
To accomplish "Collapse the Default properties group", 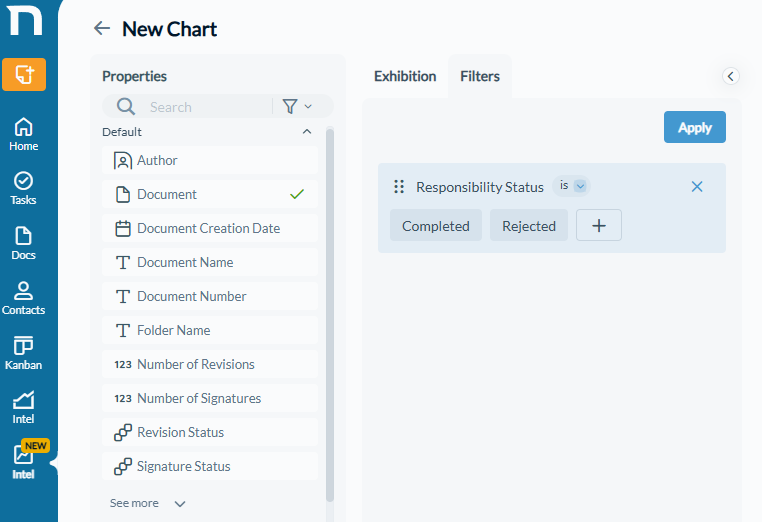I will pyautogui.click(x=307, y=132).
